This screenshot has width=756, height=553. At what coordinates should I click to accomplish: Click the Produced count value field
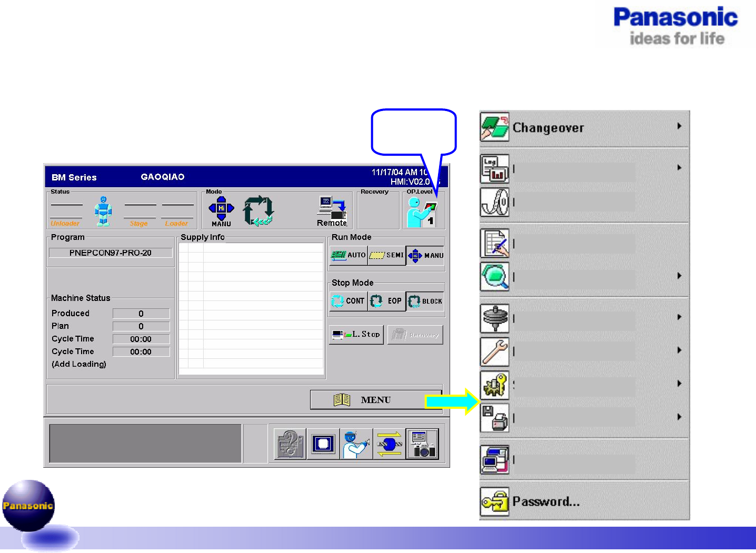point(141,314)
